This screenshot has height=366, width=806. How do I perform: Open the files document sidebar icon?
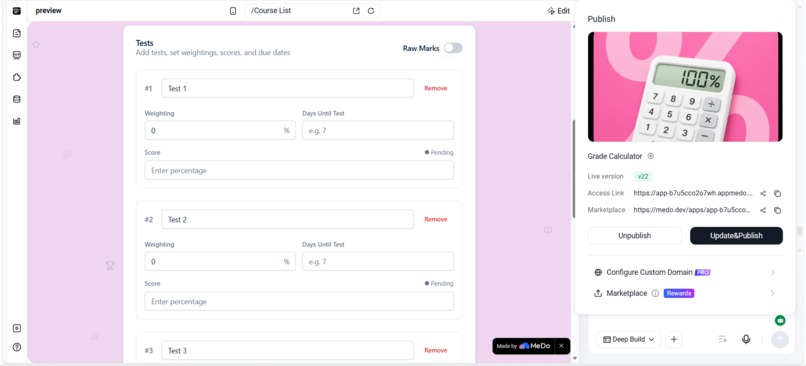tap(16, 33)
